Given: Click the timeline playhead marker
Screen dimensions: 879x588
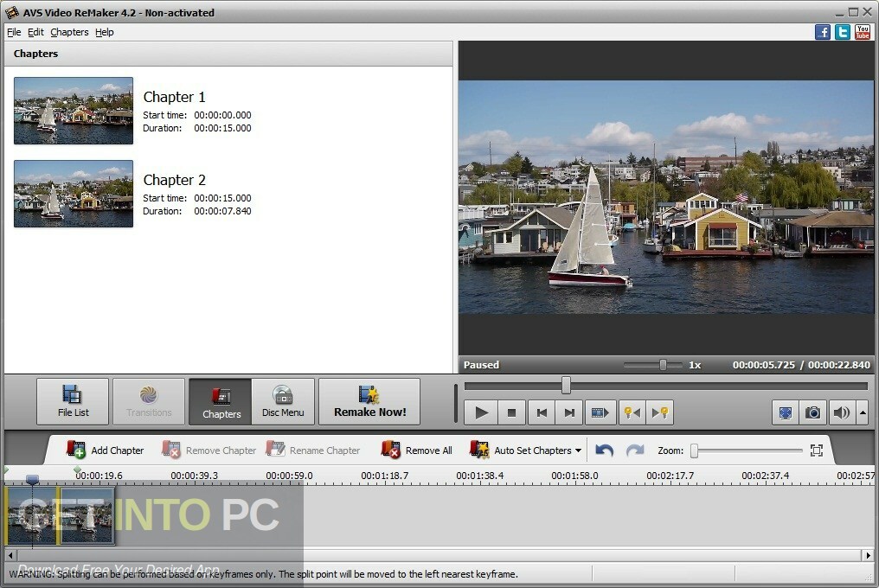Looking at the screenshot, I should click(x=33, y=479).
